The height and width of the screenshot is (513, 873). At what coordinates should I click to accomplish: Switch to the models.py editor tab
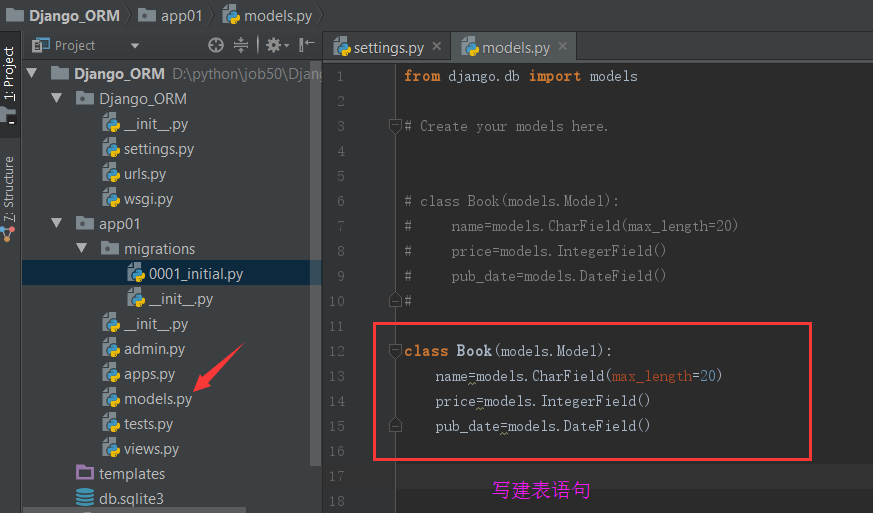[x=512, y=47]
